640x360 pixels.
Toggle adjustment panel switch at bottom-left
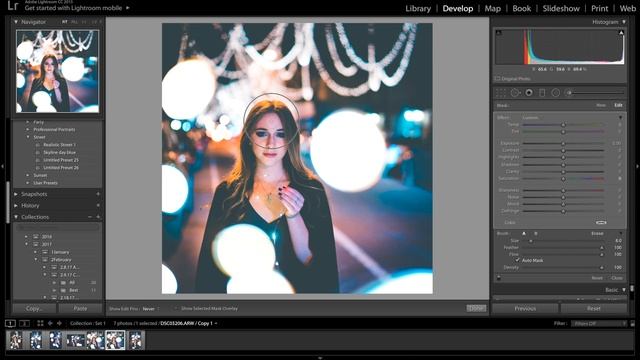point(498,278)
